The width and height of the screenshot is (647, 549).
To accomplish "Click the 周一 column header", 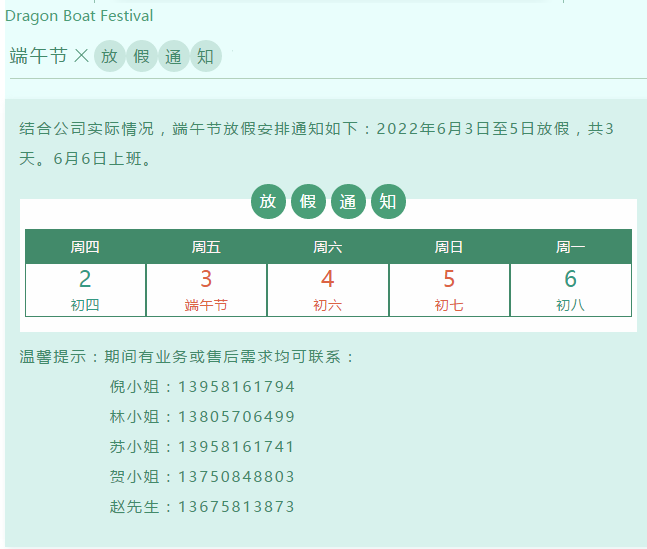I will 570,247.
